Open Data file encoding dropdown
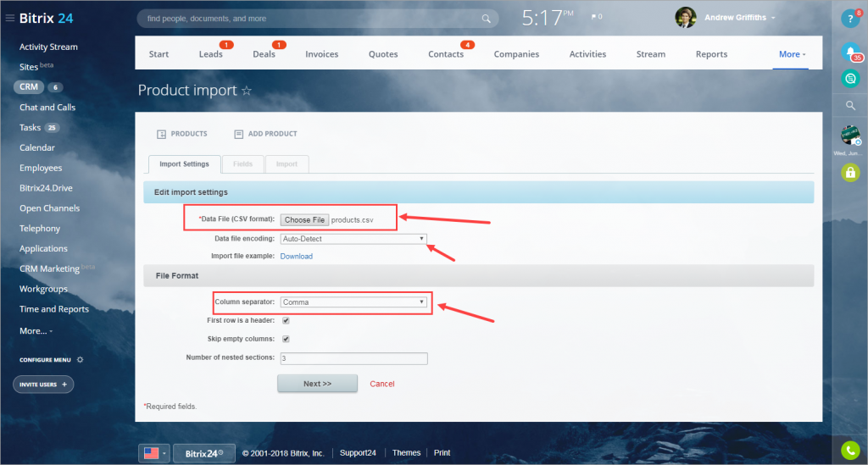868x465 pixels. tap(353, 239)
